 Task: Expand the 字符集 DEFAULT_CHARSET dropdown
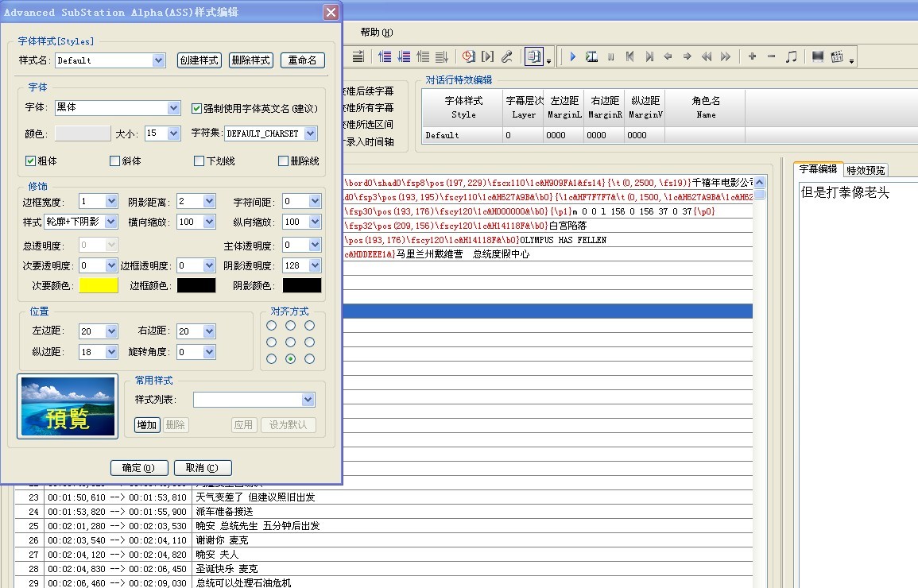point(310,133)
